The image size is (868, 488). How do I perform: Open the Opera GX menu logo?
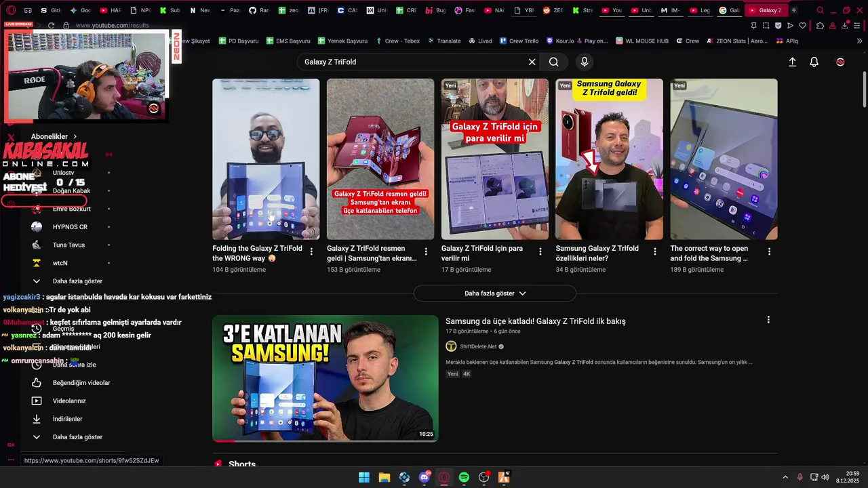(11, 10)
